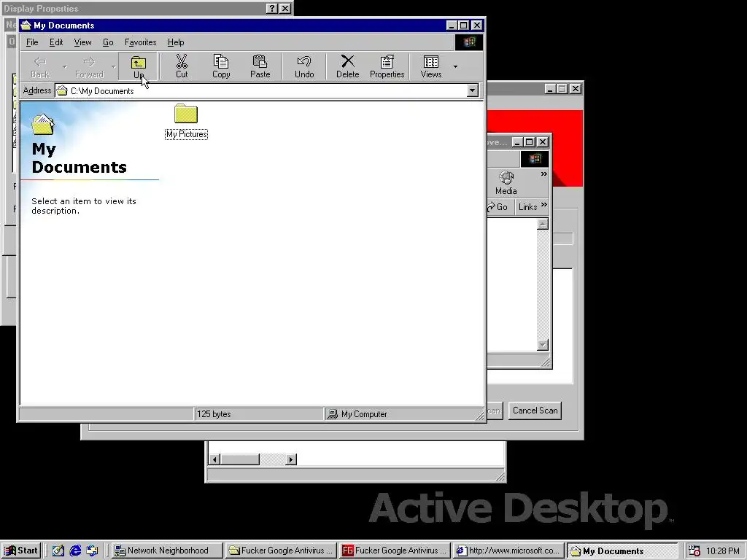The image size is (747, 560).
Task: Select the My Pictures folder icon
Action: click(186, 114)
